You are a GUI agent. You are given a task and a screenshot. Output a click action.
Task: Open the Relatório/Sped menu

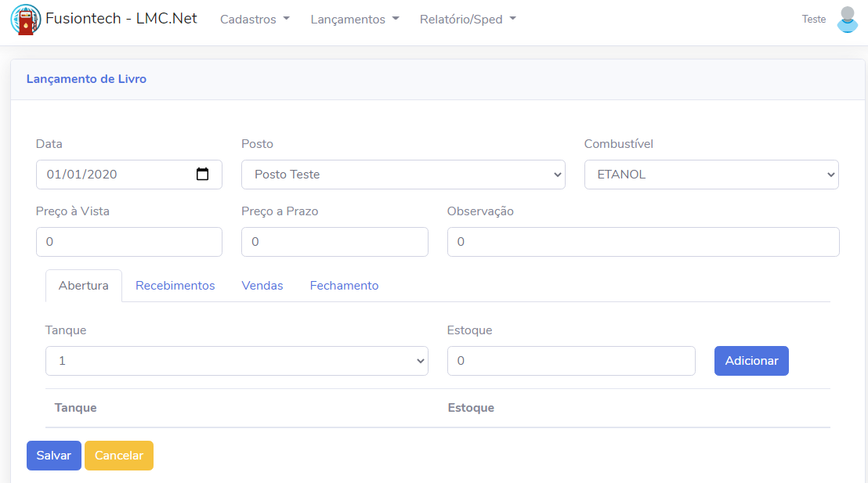click(468, 20)
